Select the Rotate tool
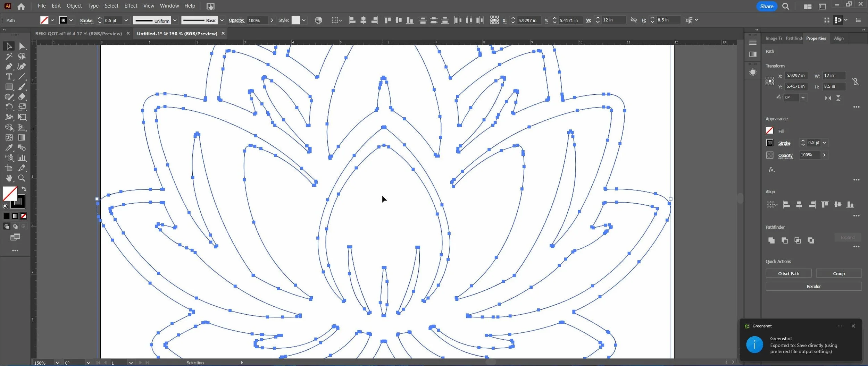 pos(9,107)
